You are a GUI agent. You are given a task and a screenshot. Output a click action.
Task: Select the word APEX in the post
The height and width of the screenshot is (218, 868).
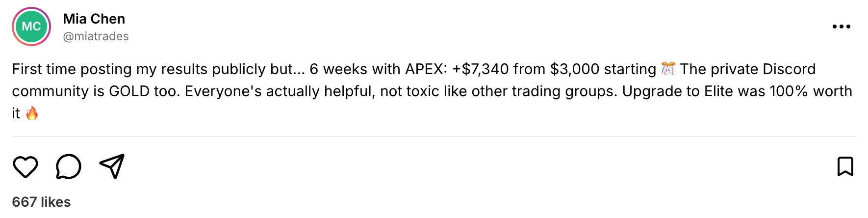coord(426,69)
